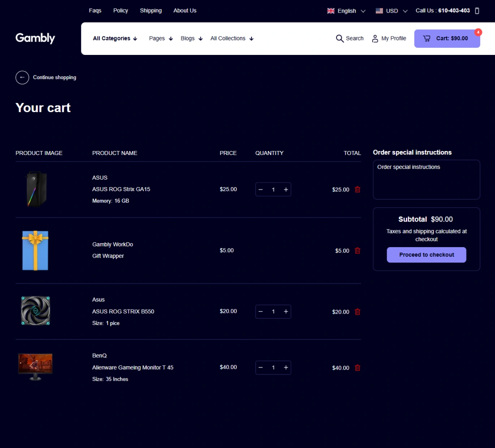This screenshot has height=448, width=495.
Task: Decrease quantity of Alienware Gameing Monitor
Action: (261, 367)
